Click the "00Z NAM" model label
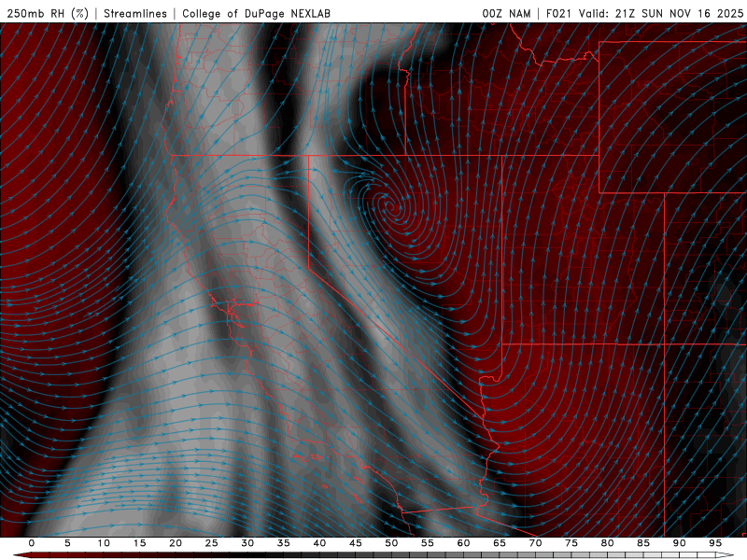The height and width of the screenshot is (560, 747). [x=506, y=13]
